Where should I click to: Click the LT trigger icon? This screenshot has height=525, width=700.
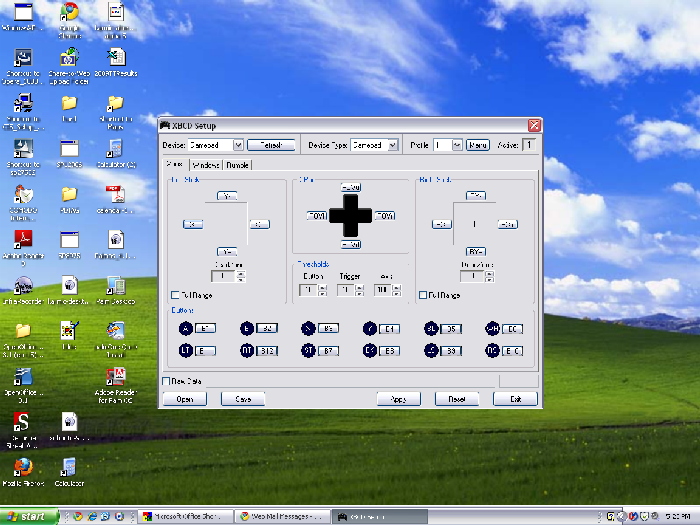pyautogui.click(x=185, y=350)
